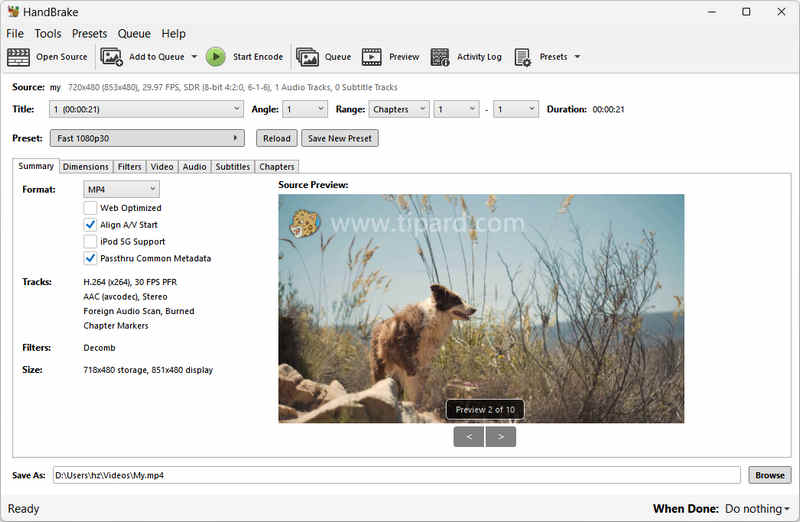Viewport: 800px width, 522px height.
Task: Click the Presets list gear icon
Action: [x=522, y=57]
